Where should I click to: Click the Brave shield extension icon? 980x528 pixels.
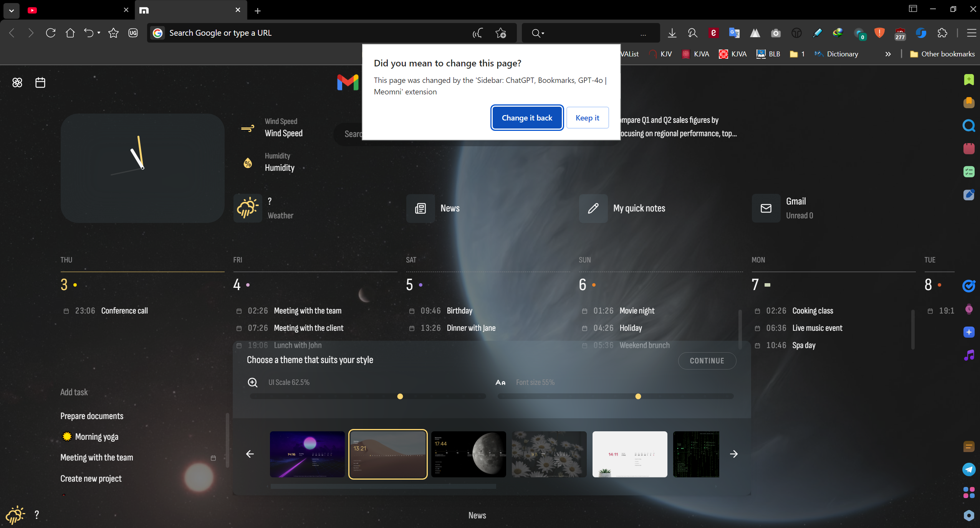point(879,33)
